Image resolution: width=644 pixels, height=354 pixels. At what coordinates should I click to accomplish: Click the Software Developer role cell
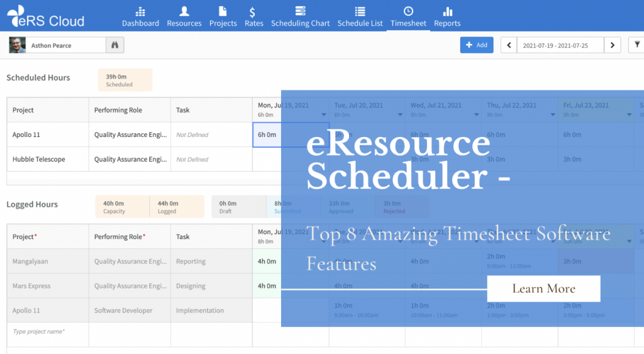coord(130,311)
